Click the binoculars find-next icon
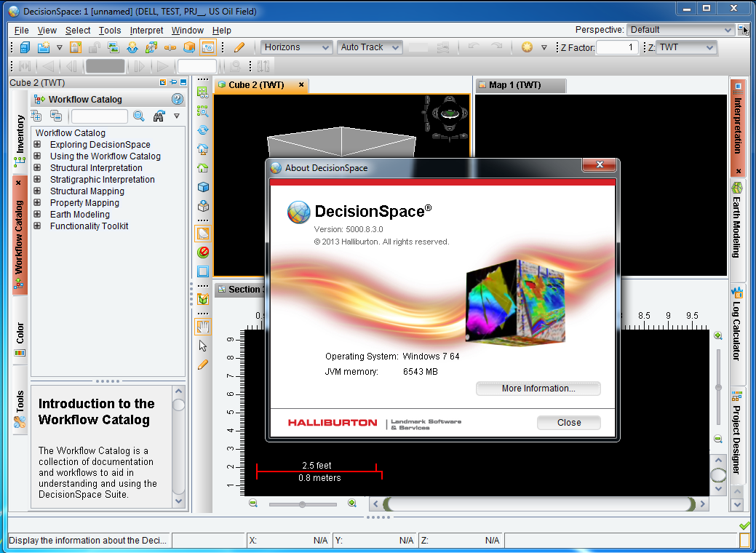This screenshot has height=553, width=756. 159,116
